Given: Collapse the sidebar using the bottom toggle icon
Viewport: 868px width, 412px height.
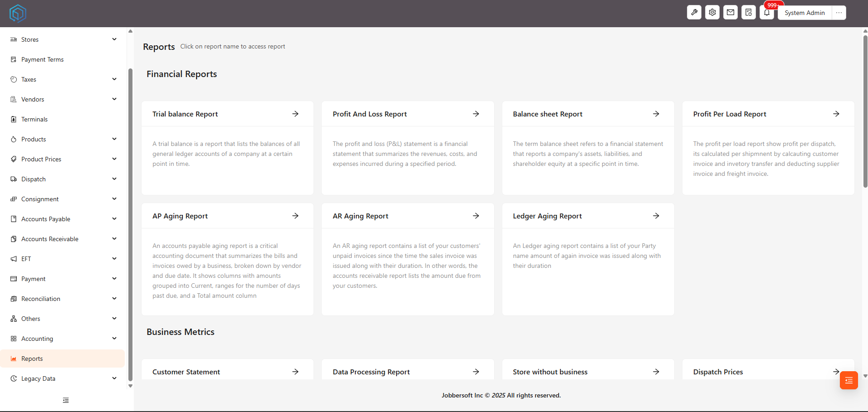Looking at the screenshot, I should (x=66, y=400).
